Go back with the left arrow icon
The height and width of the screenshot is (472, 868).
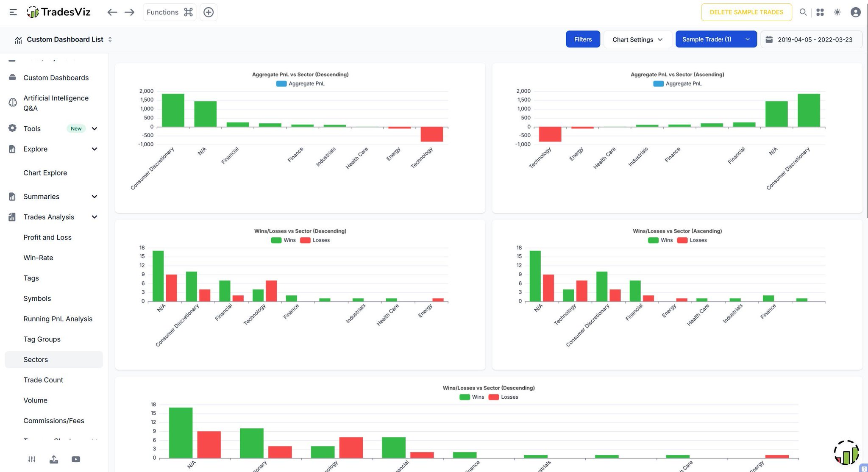pos(112,12)
